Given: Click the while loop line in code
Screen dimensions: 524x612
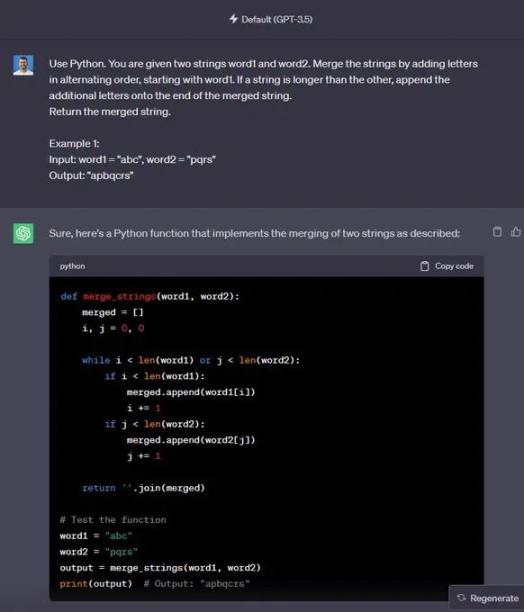Looking at the screenshot, I should tap(191, 360).
